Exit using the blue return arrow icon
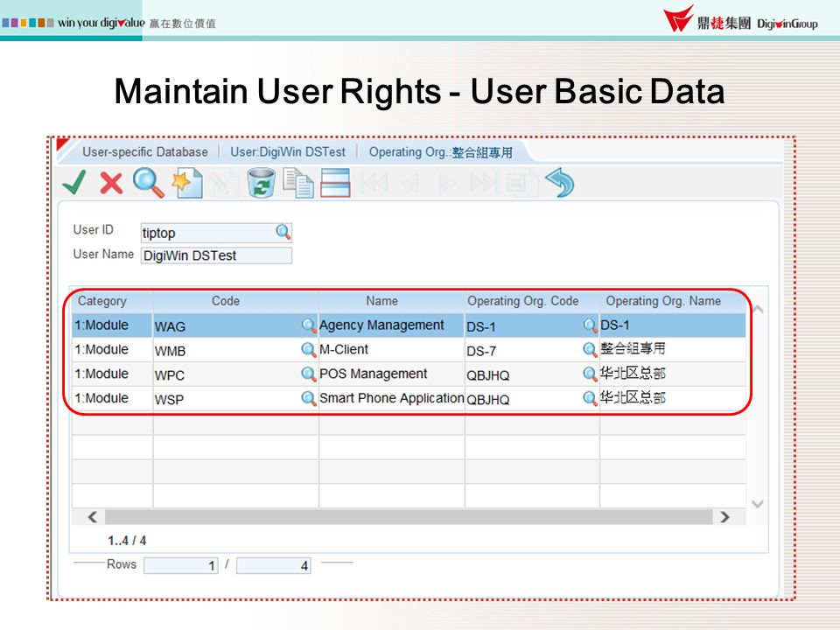Screen dimensions: 840x630 [x=559, y=183]
